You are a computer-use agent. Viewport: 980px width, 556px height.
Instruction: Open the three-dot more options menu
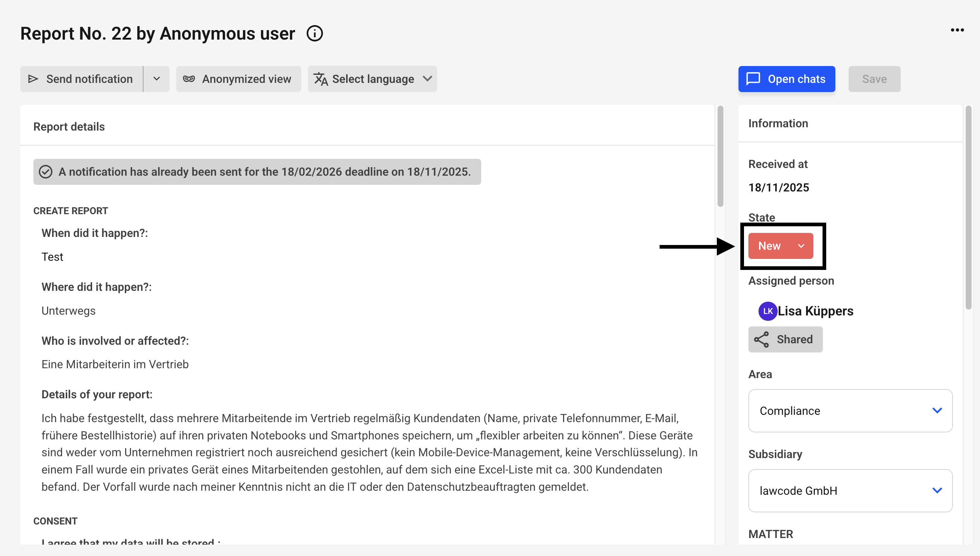(x=957, y=30)
